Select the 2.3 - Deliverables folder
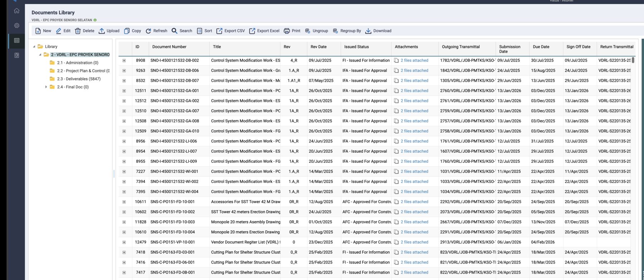Viewport: 644px width, 280px height. click(79, 79)
